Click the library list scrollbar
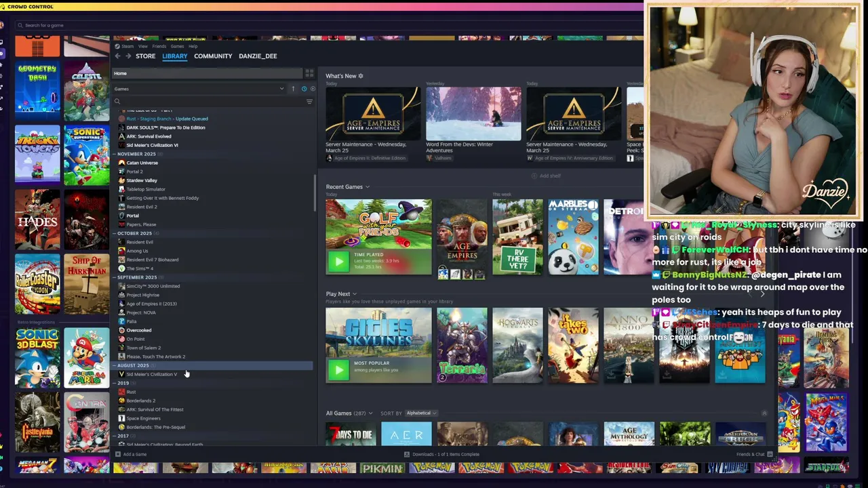Image resolution: width=868 pixels, height=488 pixels. [315, 192]
